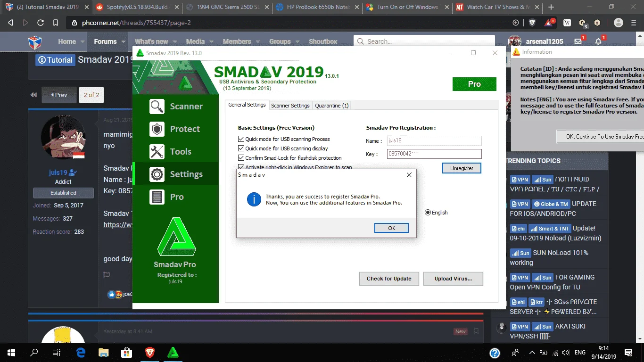This screenshot has height=362, width=644.
Task: Click the Upload Virus... button
Action: click(453, 279)
